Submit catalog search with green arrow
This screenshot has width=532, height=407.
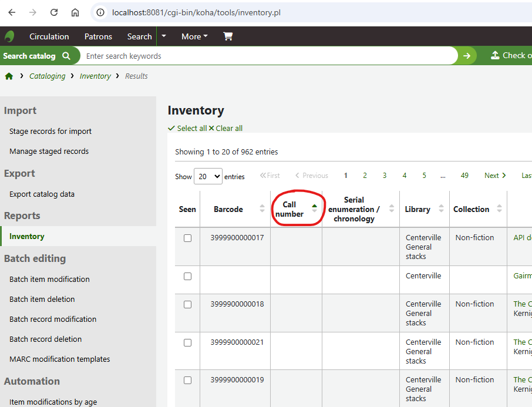(467, 56)
